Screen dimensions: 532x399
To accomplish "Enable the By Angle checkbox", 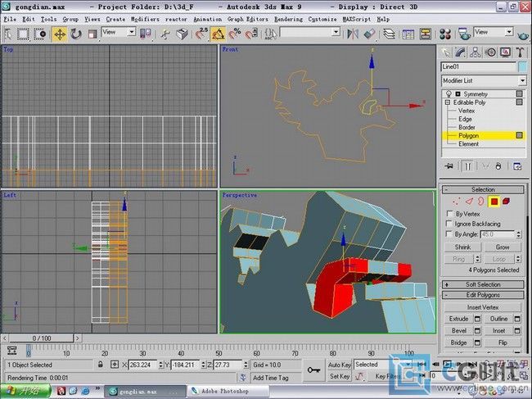I will click(x=449, y=234).
